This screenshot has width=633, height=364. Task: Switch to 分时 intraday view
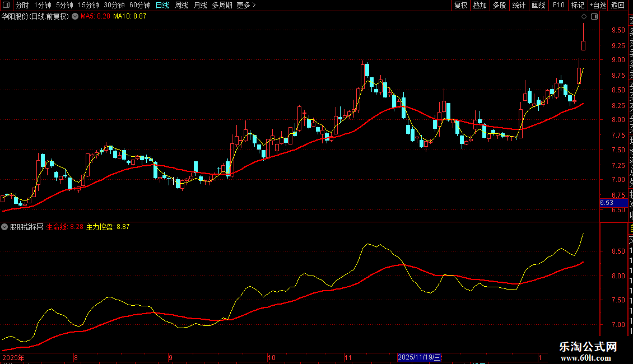pos(22,5)
